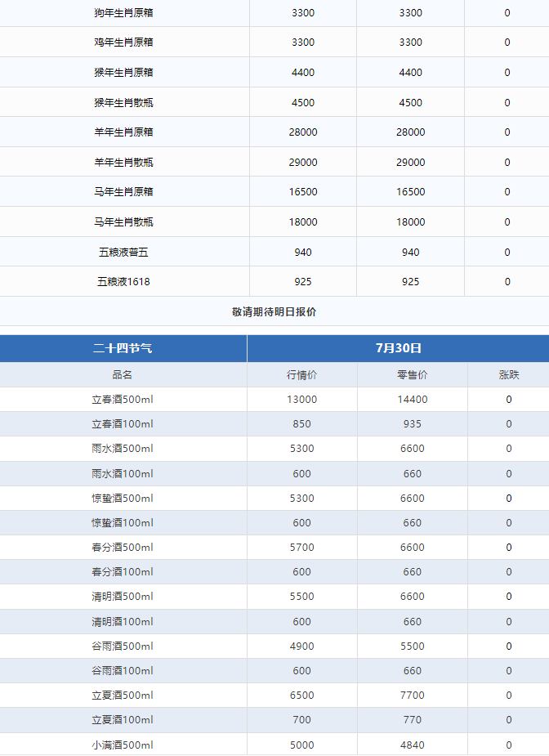Click the 28000 market price of 羊年生肖原箱
This screenshot has height=756, width=549.
tap(303, 132)
